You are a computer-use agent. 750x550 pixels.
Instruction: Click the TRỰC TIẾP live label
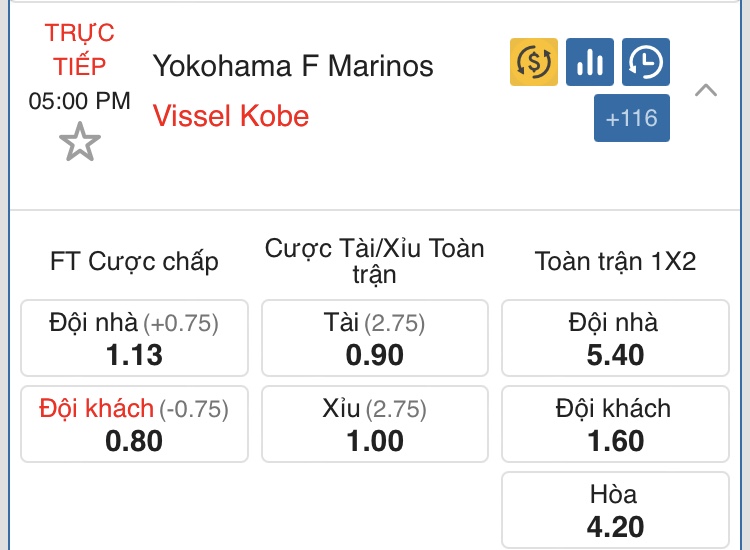pos(79,49)
